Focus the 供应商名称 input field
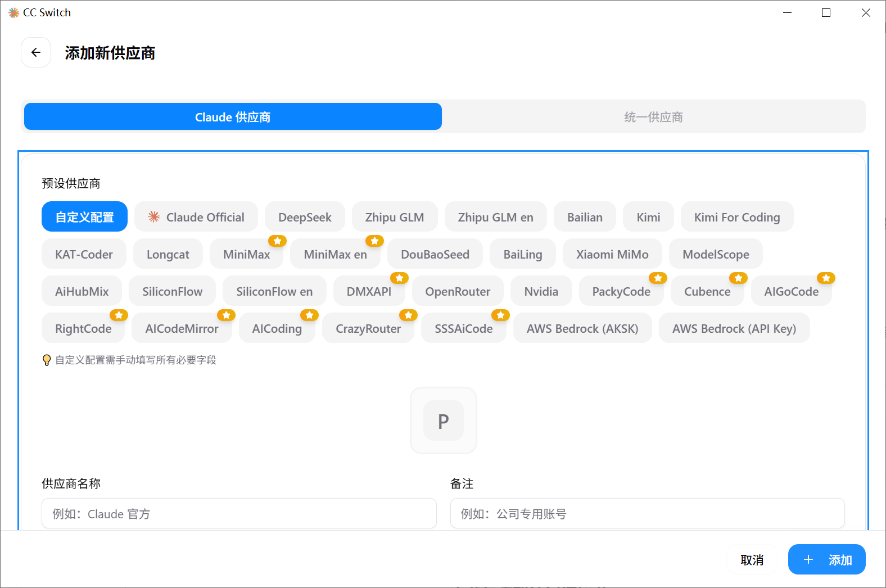Viewport: 886px width, 588px height. coord(239,514)
